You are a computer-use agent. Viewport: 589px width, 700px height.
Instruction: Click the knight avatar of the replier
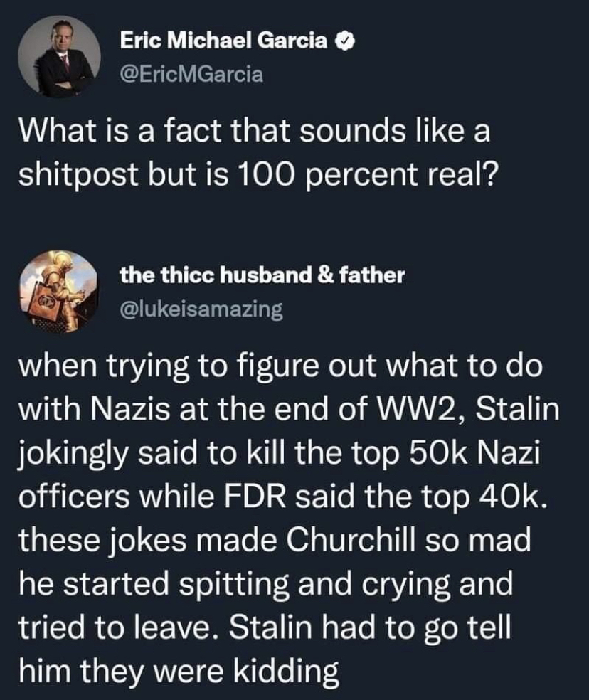(x=58, y=291)
